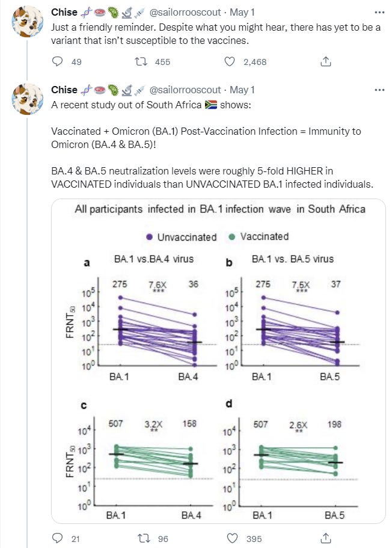Share the South Africa study tweet

click(325, 538)
